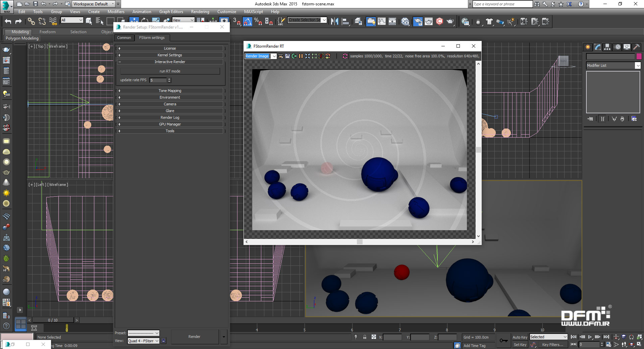Select the Select and Link tool
The height and width of the screenshot is (349, 644).
31,21
